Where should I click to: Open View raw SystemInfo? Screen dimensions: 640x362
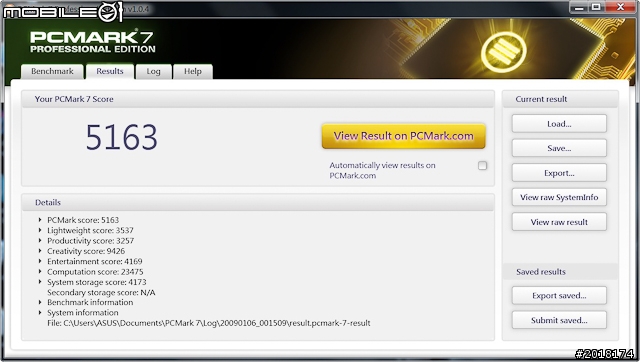(x=559, y=197)
